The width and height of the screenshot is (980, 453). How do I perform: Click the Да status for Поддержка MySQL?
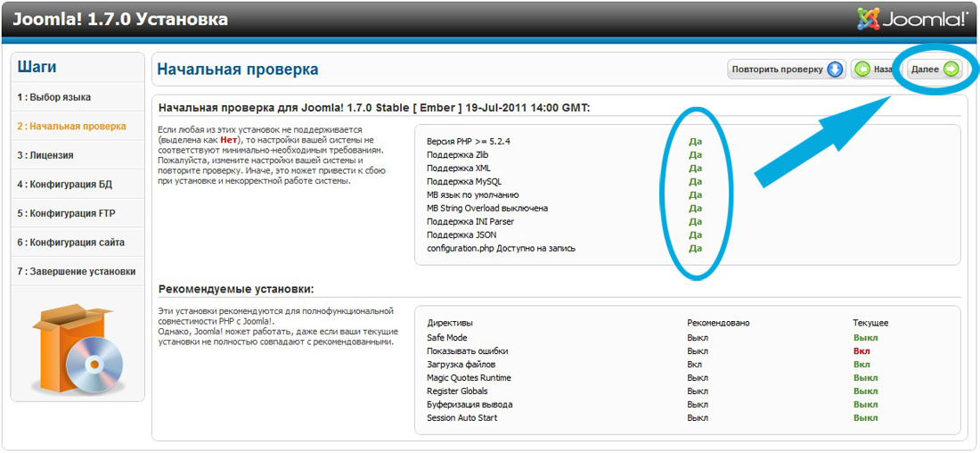pos(695,182)
